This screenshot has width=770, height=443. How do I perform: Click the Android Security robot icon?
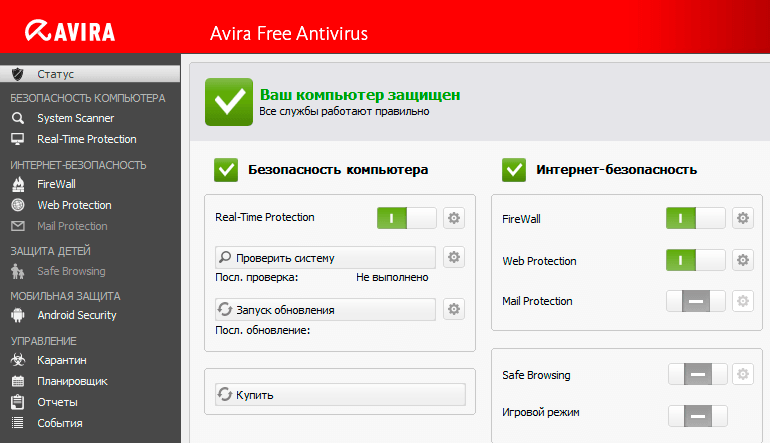point(17,315)
